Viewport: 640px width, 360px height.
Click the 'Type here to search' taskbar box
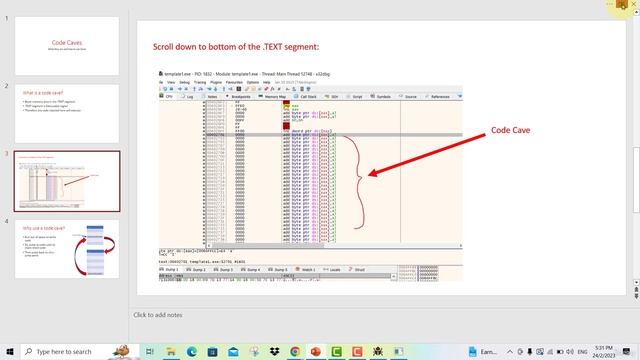[x=80, y=351]
